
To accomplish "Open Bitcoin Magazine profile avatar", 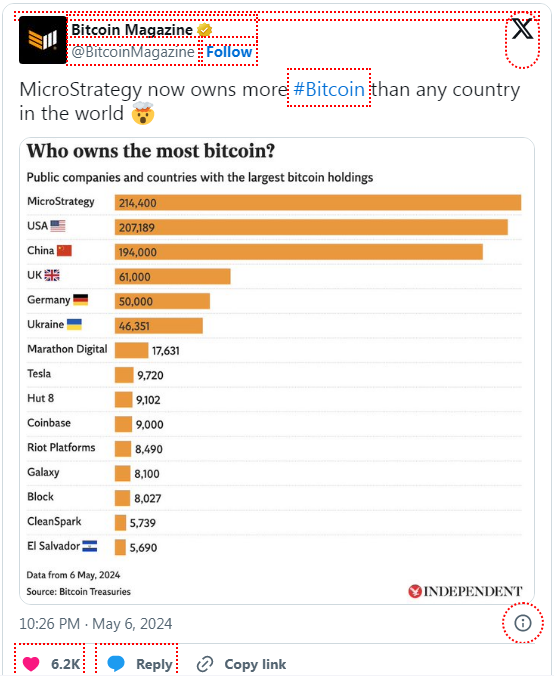I will [43, 40].
